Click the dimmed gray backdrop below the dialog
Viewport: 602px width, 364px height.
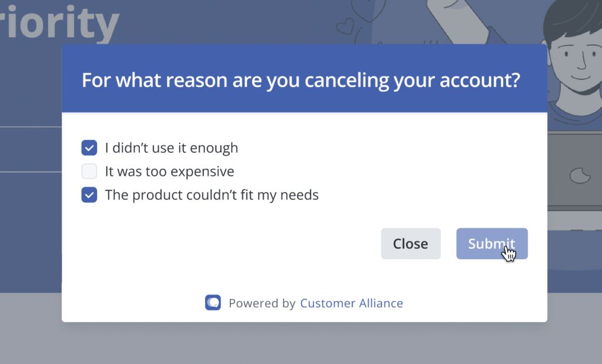point(301,343)
